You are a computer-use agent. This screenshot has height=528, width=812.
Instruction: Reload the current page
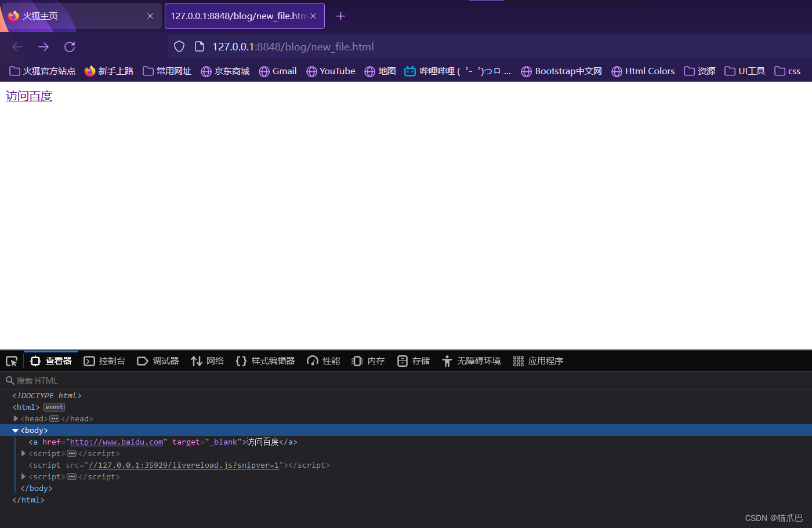70,47
